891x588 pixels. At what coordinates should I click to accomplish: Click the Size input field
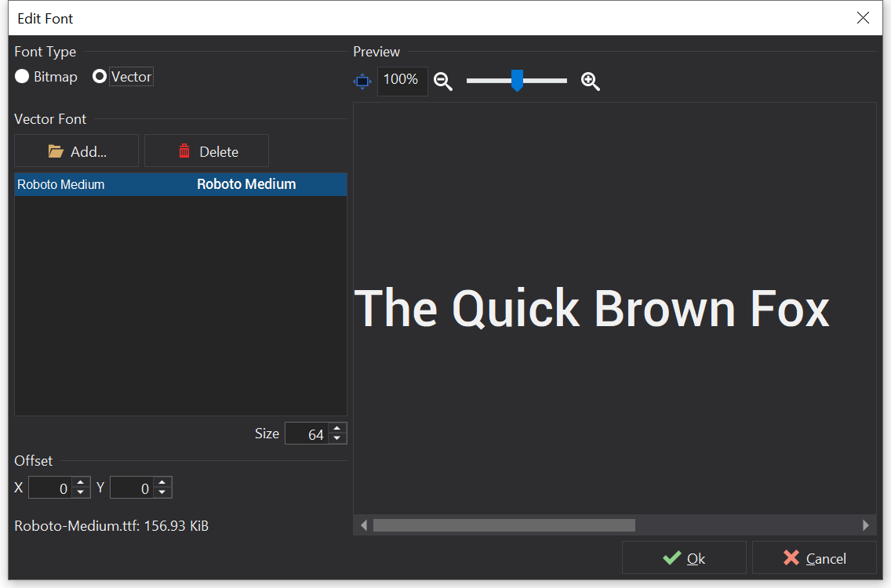coord(307,434)
